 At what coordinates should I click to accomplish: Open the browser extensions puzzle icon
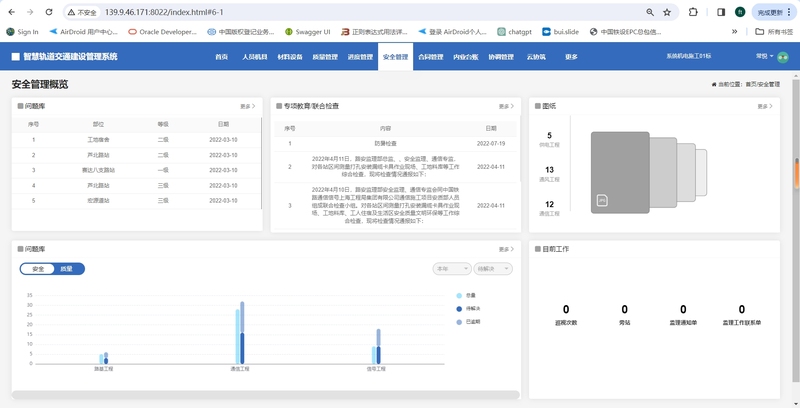pos(694,12)
